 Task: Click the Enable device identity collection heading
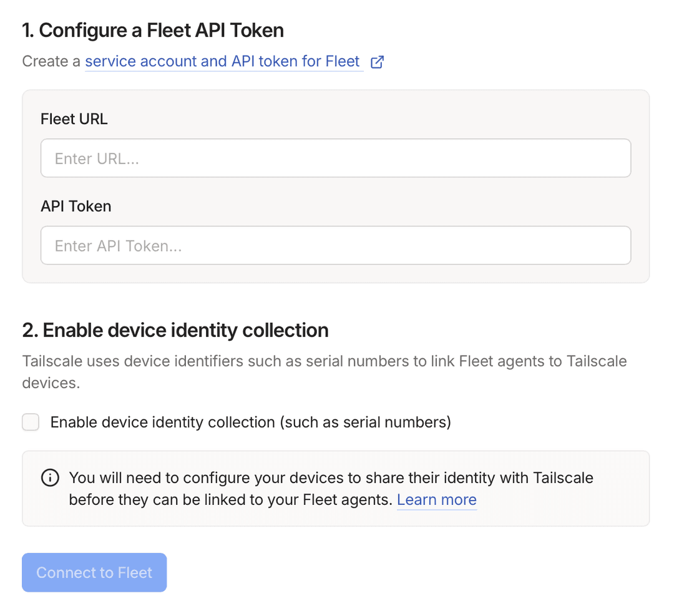pos(175,330)
